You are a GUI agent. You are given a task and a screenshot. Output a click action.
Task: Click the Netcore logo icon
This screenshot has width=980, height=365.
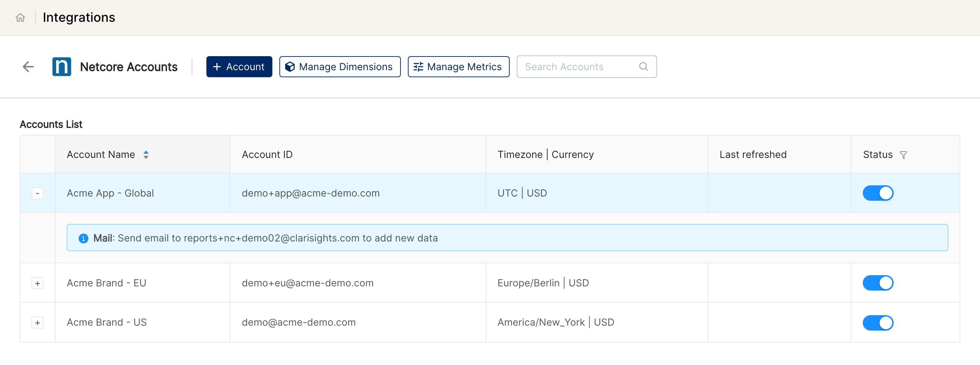click(62, 67)
